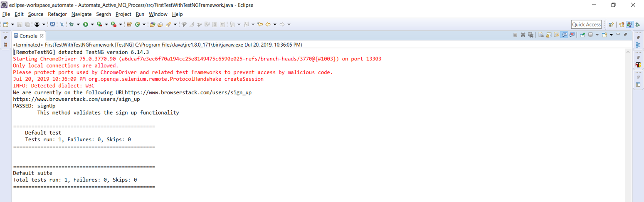
Task: Expand the Run button dropdown arrow
Action: [x=92, y=25]
